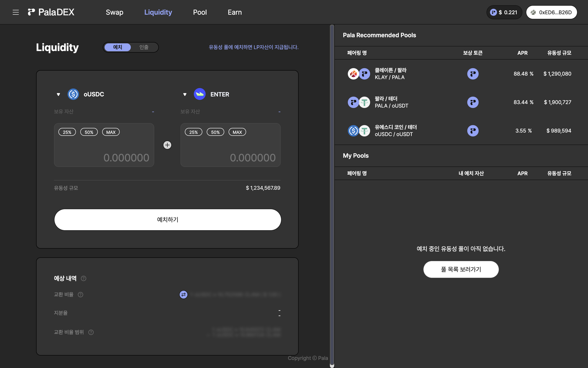
Task: Open the Liquidity tab
Action: coord(158,12)
